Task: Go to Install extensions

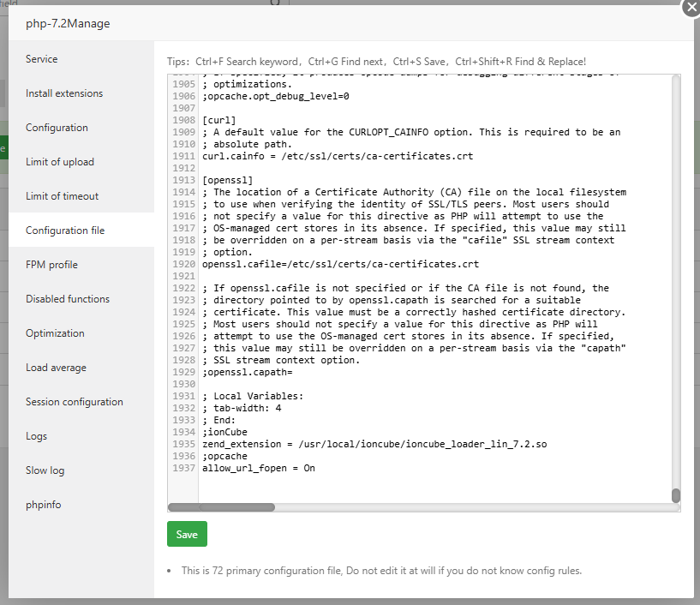Action: pos(64,93)
